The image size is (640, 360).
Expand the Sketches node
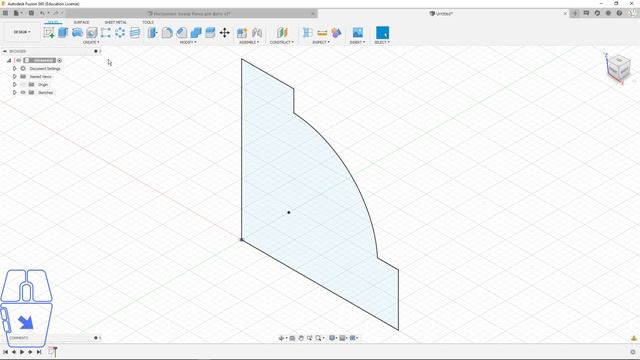coord(15,93)
